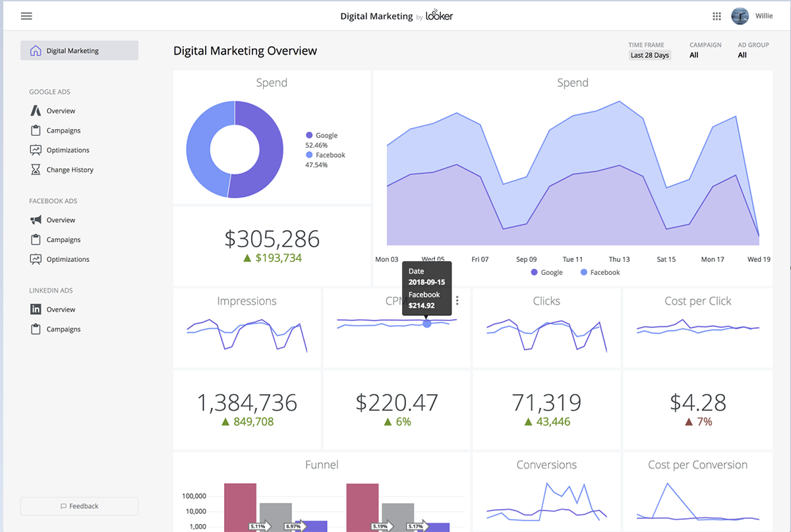Screen dimensions: 791x532
Task: Open the apps grid in the top bar
Action: click(x=717, y=16)
